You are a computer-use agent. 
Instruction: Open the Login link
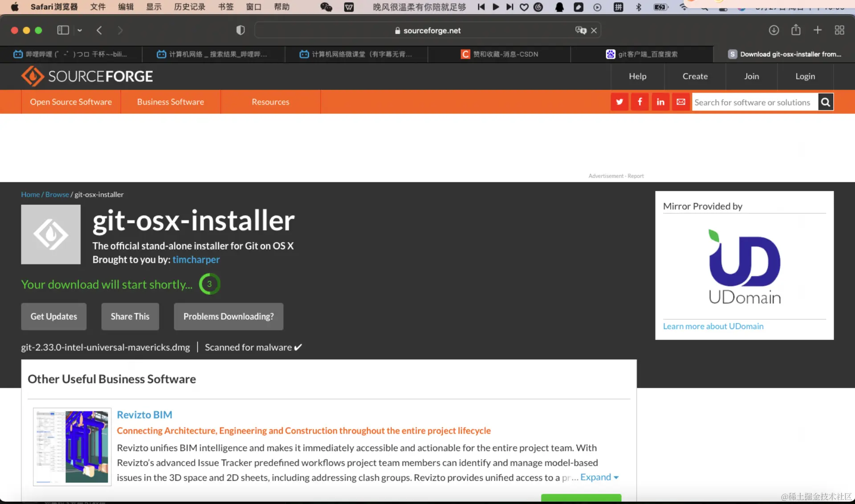tap(805, 76)
